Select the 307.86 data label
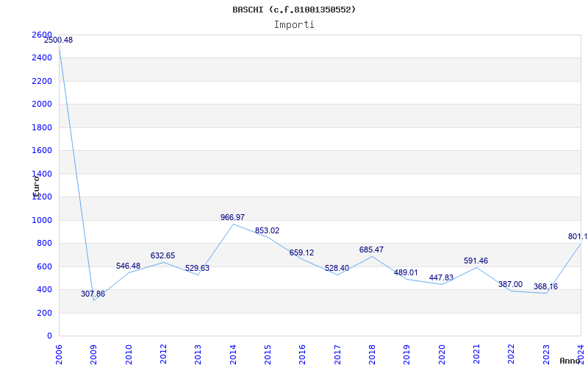 click(x=93, y=294)
